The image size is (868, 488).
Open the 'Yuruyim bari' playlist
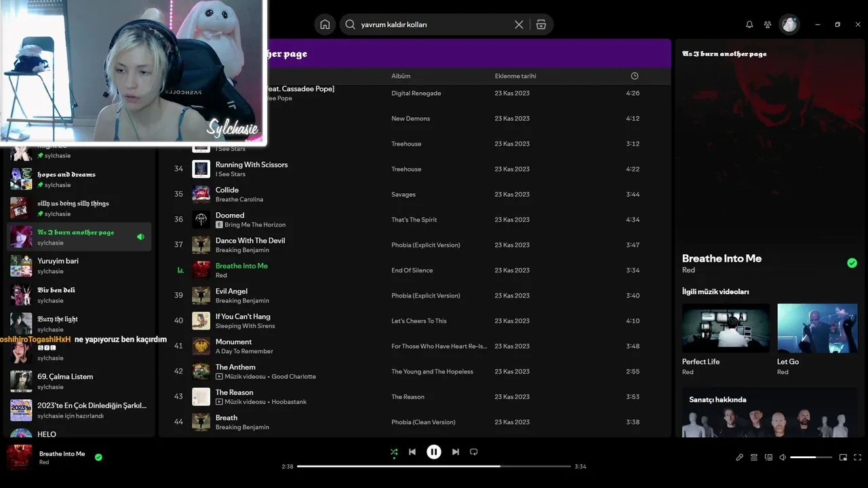[x=79, y=266]
